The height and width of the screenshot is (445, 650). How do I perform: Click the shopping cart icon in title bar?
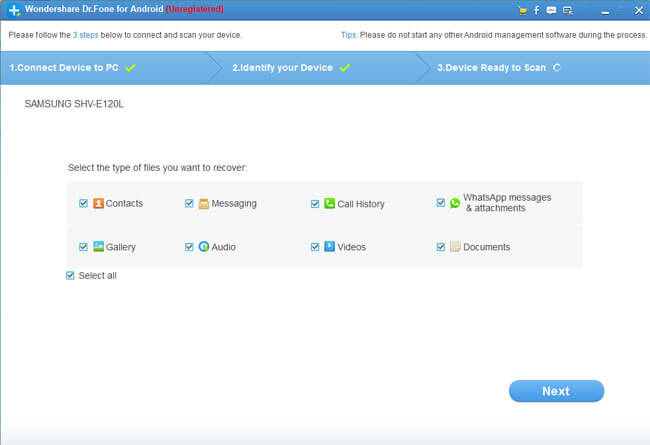tap(522, 11)
